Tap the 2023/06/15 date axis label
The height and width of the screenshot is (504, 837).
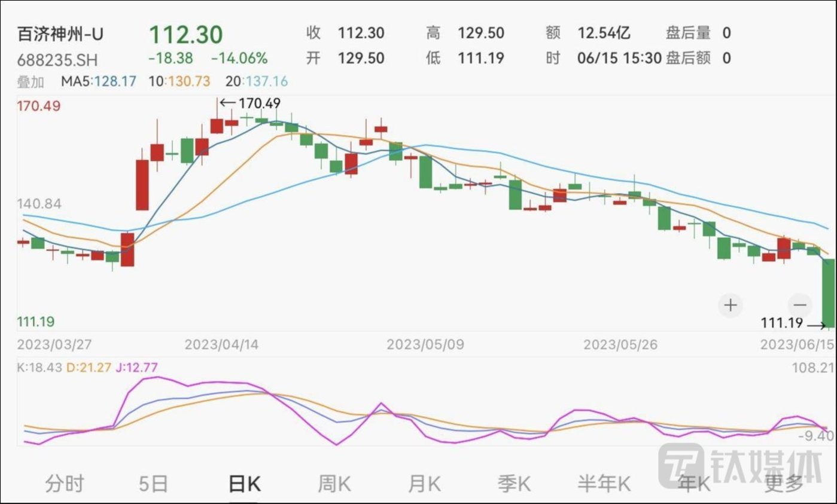pos(797,345)
